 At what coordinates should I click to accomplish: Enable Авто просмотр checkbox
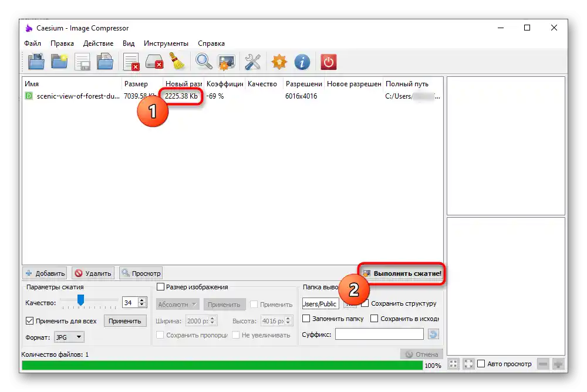481,364
